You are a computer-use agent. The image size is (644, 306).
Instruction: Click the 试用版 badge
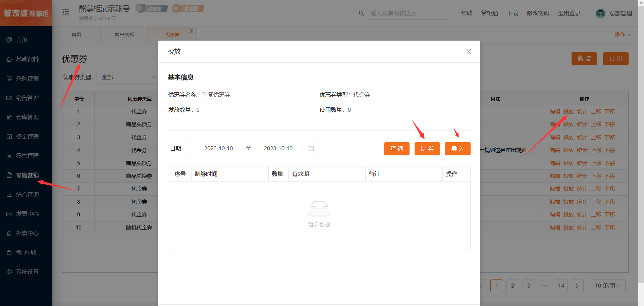[x=152, y=8]
